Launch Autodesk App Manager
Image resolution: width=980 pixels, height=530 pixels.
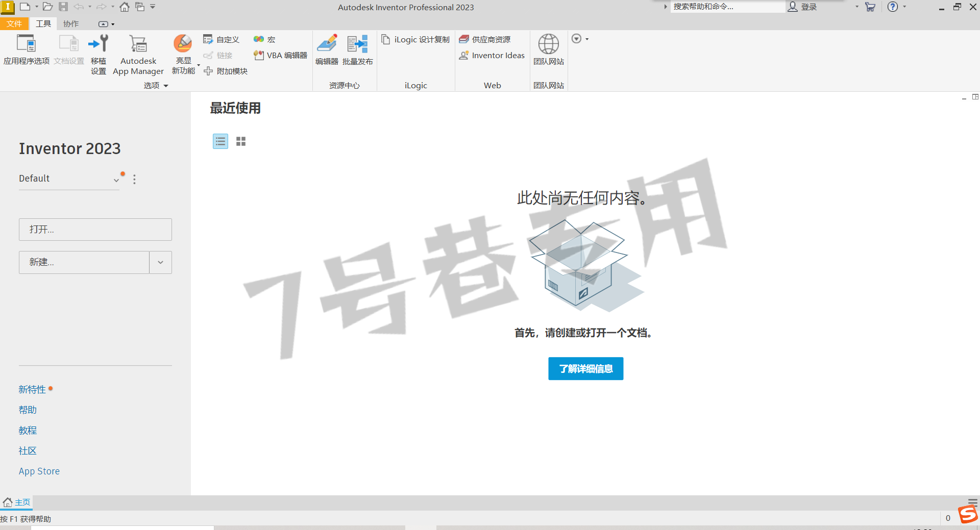138,55
